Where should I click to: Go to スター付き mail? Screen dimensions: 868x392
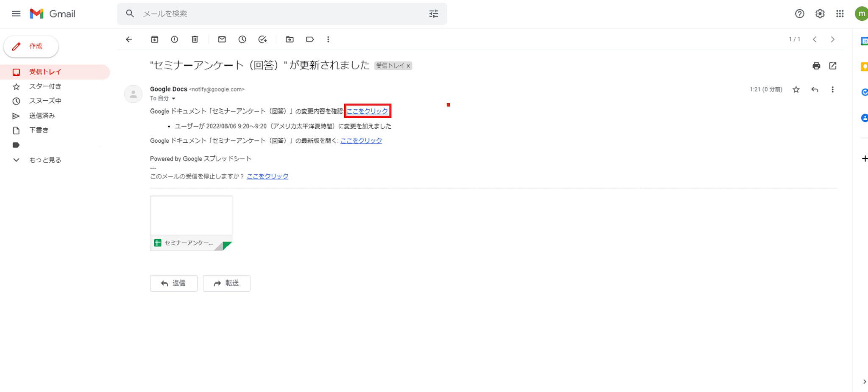point(45,86)
